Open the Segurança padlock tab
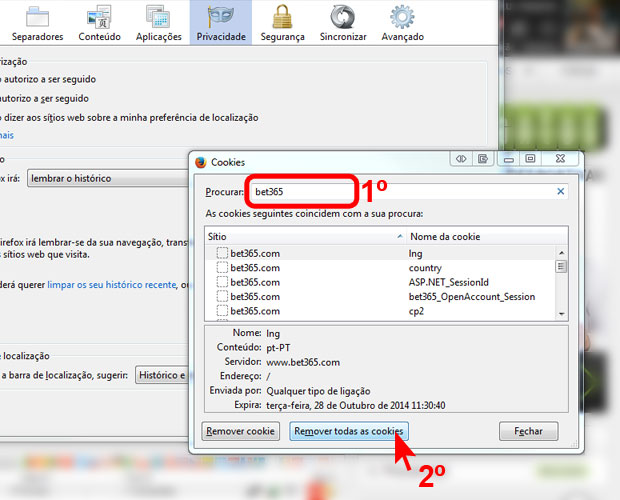This screenshot has width=620, height=500. (282, 23)
